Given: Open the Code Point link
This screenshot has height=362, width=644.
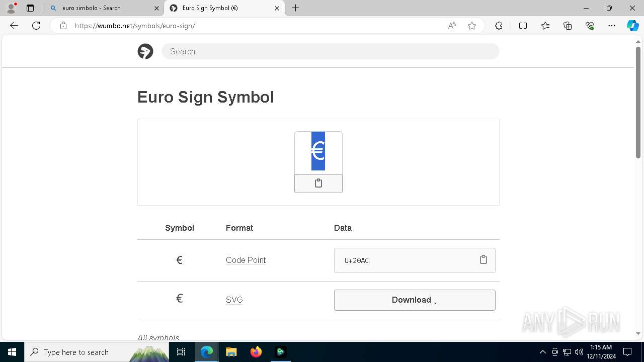Looking at the screenshot, I should point(246,260).
